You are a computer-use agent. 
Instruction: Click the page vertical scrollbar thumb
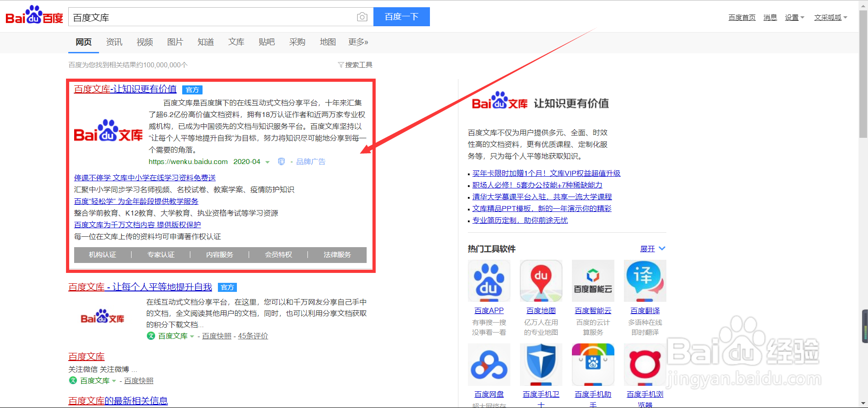(x=863, y=75)
